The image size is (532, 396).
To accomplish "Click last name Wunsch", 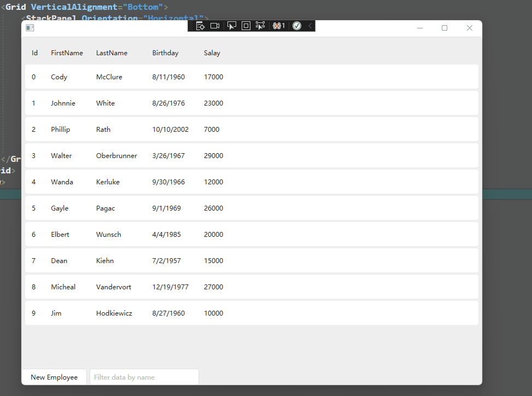I will point(109,235).
